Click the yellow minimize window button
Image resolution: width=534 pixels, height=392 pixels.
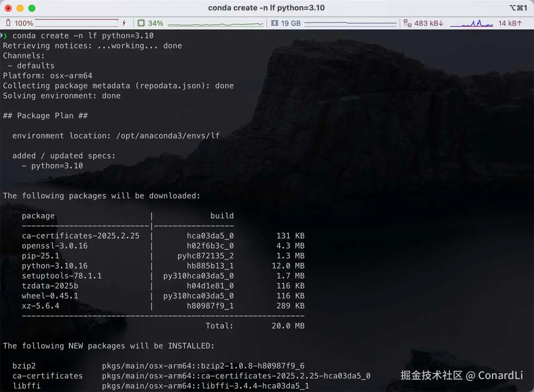point(20,8)
